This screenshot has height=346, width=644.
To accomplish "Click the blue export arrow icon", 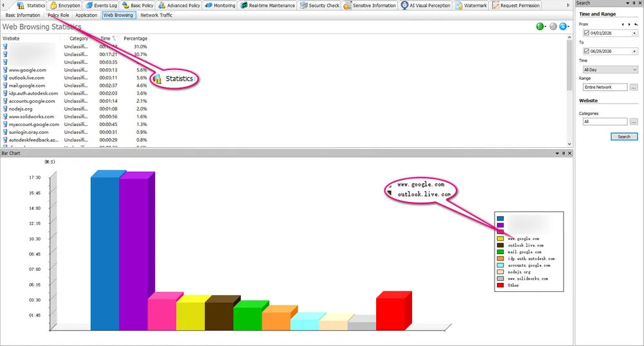I will pyautogui.click(x=563, y=26).
